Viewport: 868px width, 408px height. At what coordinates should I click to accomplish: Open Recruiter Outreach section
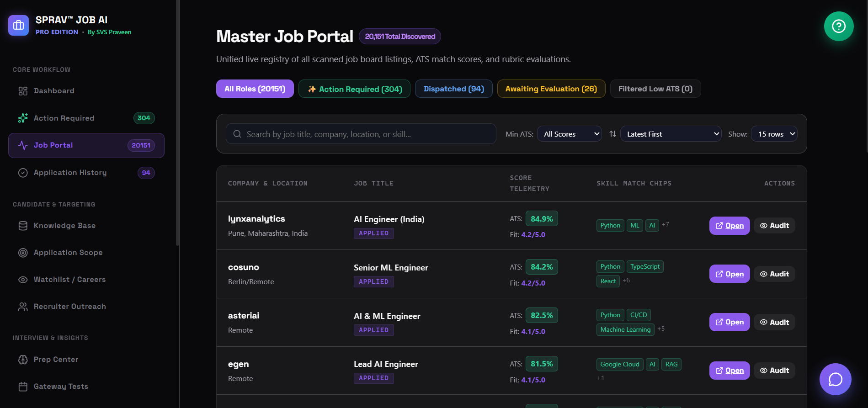pos(86,307)
